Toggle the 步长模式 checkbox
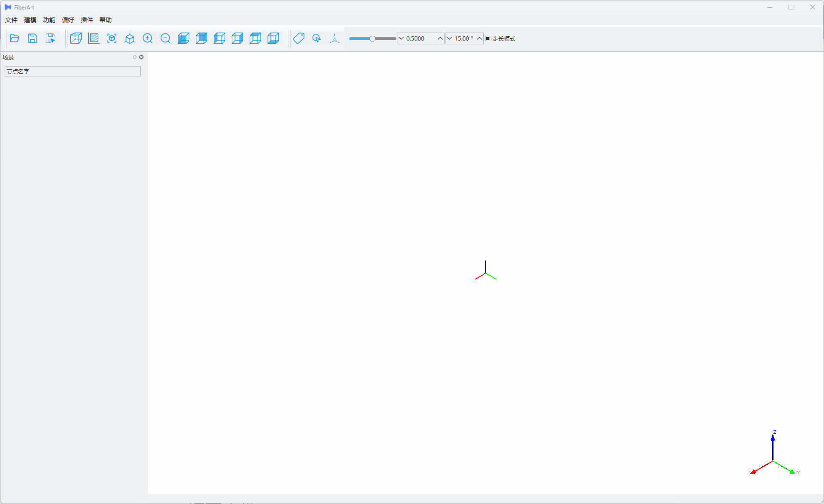824x504 pixels. [x=488, y=39]
